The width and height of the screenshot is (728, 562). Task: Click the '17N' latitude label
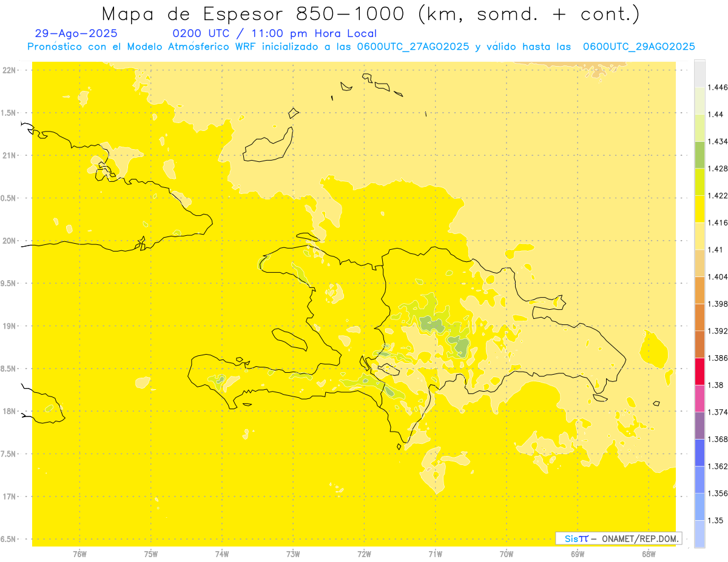coord(10,497)
